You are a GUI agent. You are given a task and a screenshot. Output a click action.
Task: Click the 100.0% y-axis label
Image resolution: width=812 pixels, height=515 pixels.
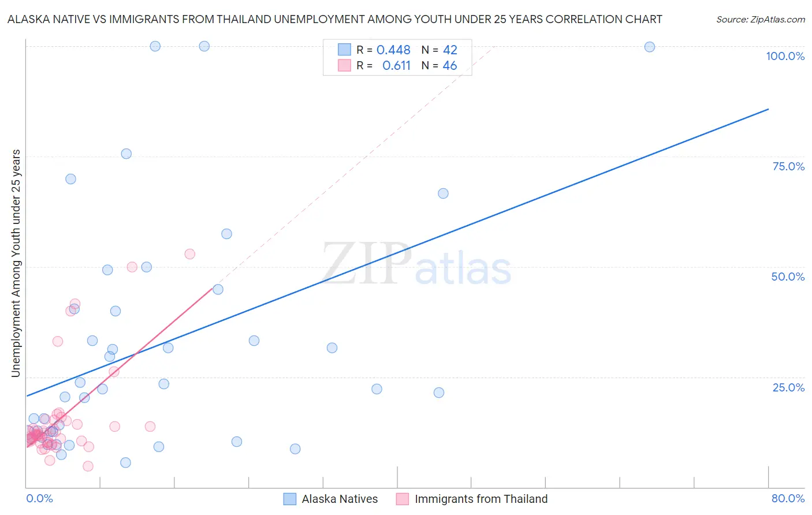[x=785, y=56]
